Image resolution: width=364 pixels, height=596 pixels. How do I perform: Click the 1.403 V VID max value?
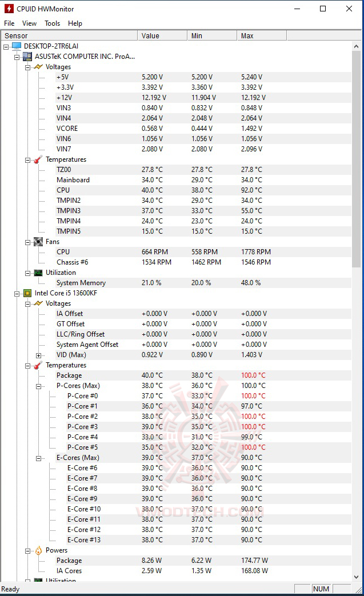coord(251,355)
